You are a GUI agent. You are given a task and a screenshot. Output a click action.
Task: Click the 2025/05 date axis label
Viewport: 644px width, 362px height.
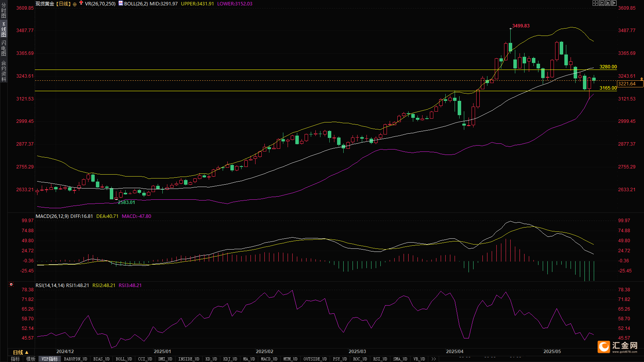click(x=552, y=352)
